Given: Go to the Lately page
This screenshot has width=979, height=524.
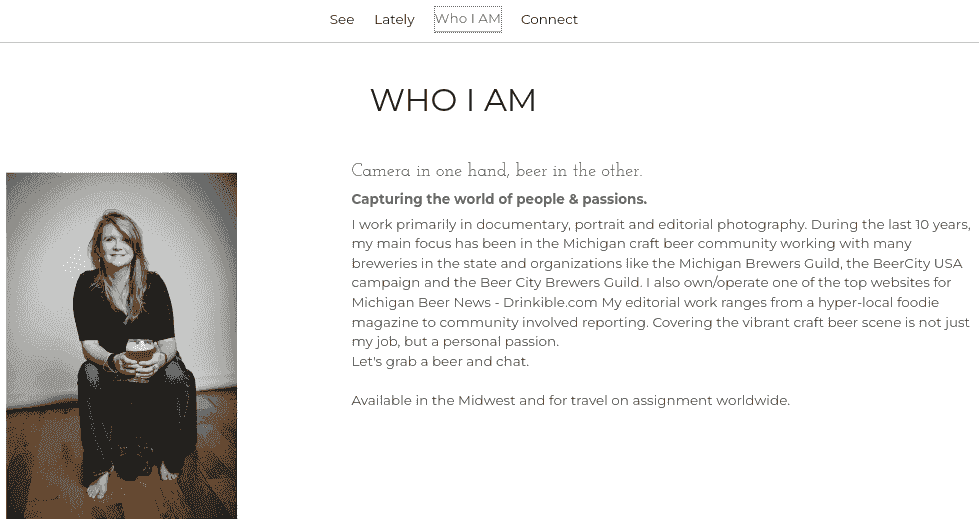Looking at the screenshot, I should pos(394,19).
